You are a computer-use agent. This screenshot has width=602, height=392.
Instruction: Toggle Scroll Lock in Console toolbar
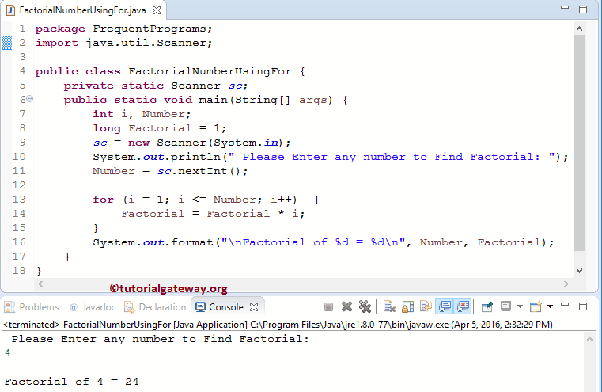[408, 306]
